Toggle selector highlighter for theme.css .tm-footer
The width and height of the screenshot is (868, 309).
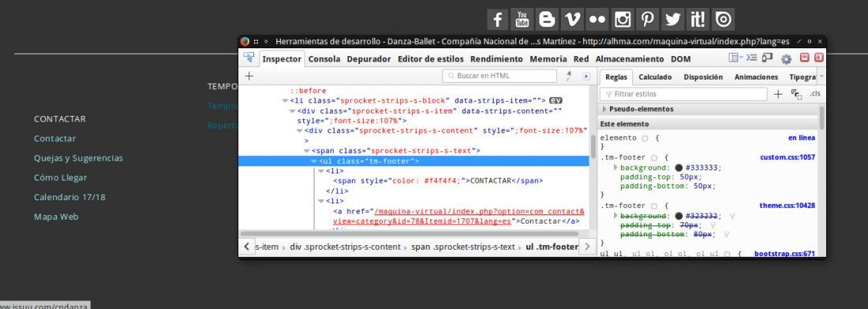653,206
